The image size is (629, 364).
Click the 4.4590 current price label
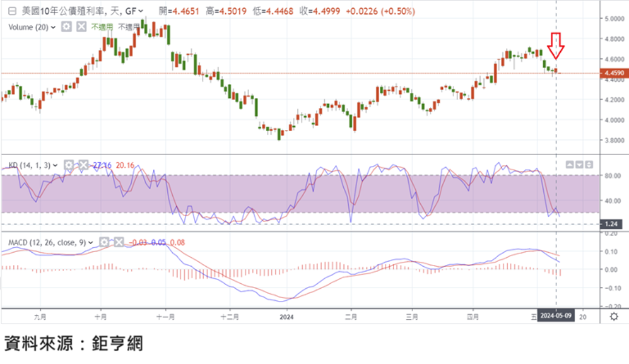coord(615,73)
